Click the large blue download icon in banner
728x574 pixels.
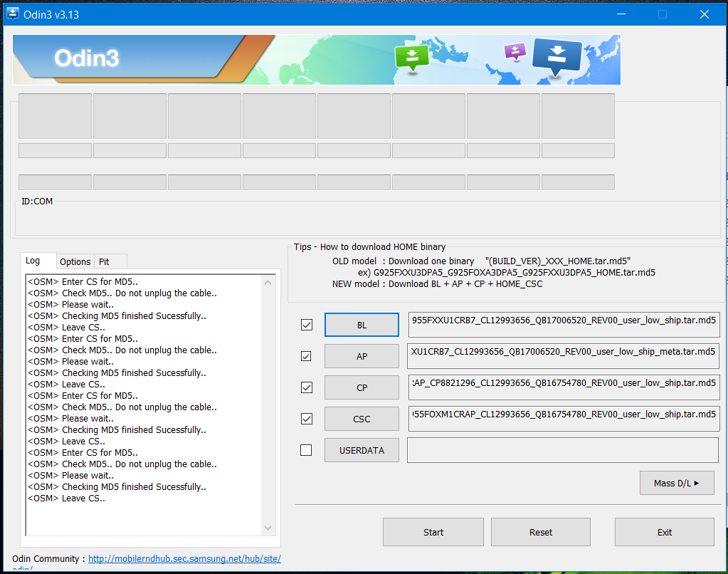[x=556, y=56]
